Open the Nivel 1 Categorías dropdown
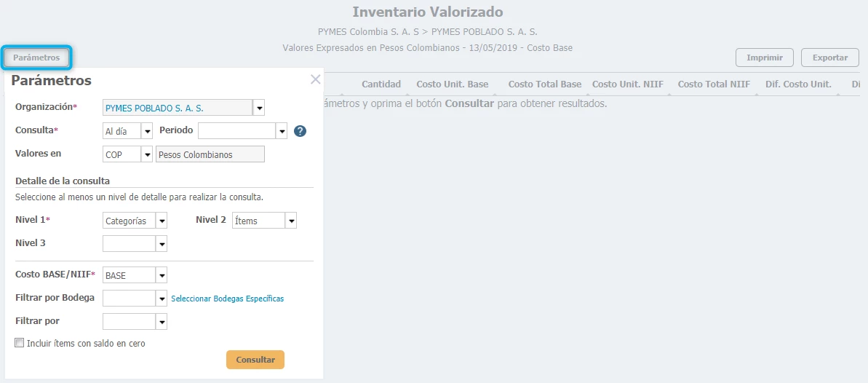The image size is (868, 383). 162,221
